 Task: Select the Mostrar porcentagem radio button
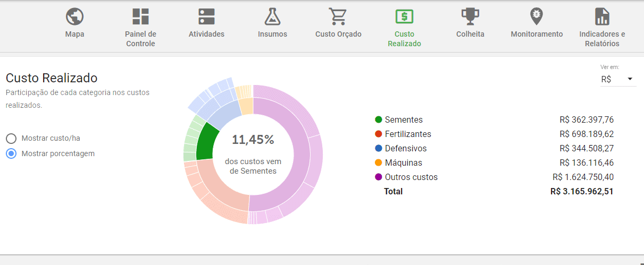pos(11,153)
